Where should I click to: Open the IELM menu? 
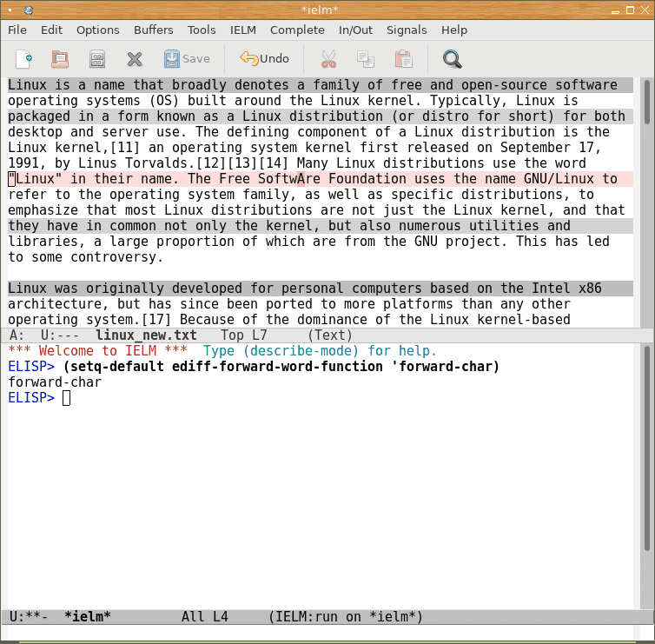pos(242,30)
